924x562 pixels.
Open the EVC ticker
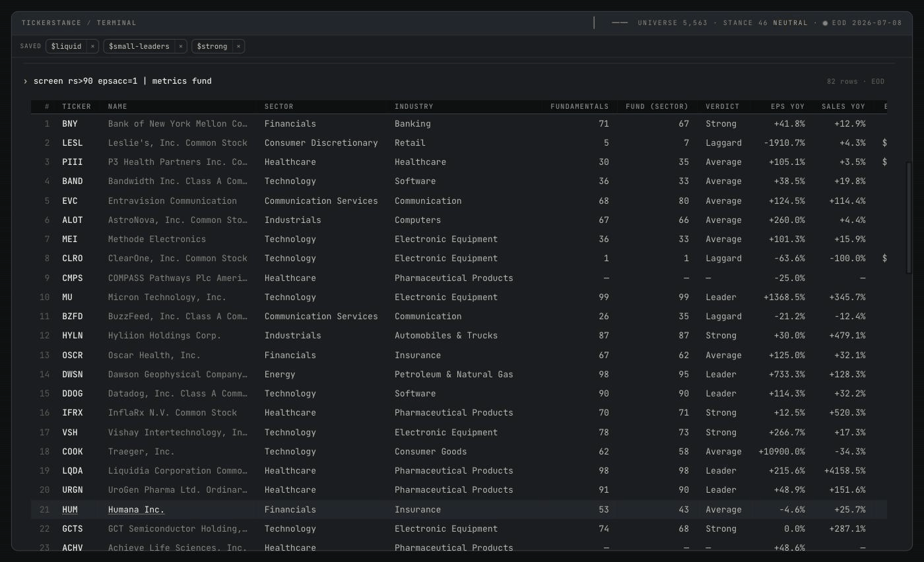click(x=70, y=201)
